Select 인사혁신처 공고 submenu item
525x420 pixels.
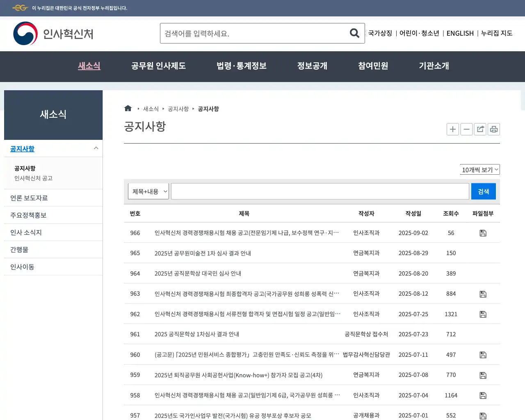click(x=33, y=178)
